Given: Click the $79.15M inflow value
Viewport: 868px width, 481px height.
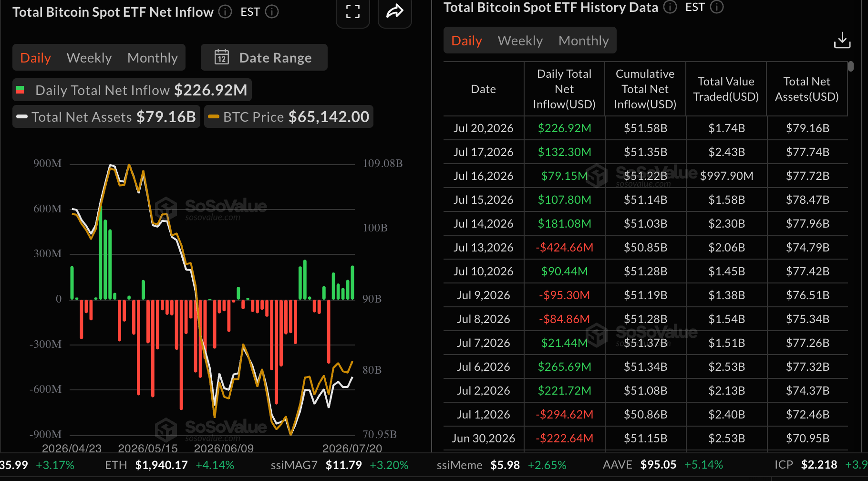Looking at the screenshot, I should tap(565, 176).
